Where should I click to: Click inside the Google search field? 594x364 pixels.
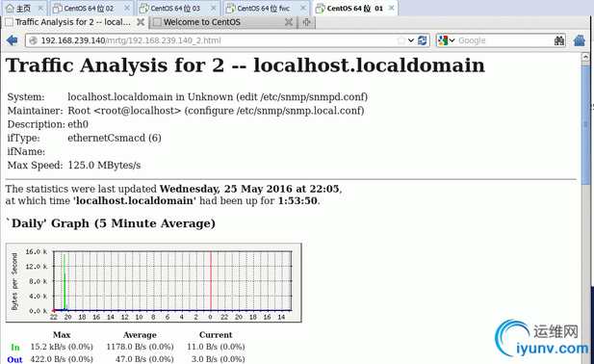click(x=504, y=40)
